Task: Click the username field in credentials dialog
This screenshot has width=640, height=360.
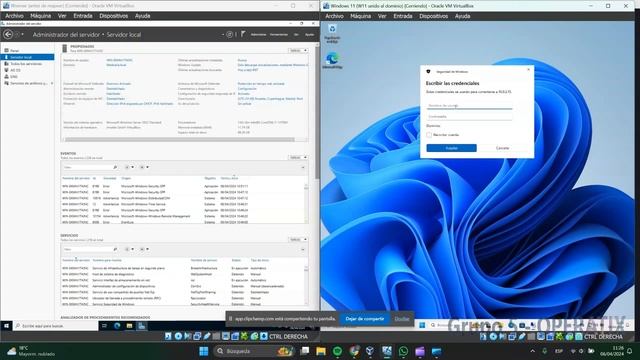Action: [469, 106]
